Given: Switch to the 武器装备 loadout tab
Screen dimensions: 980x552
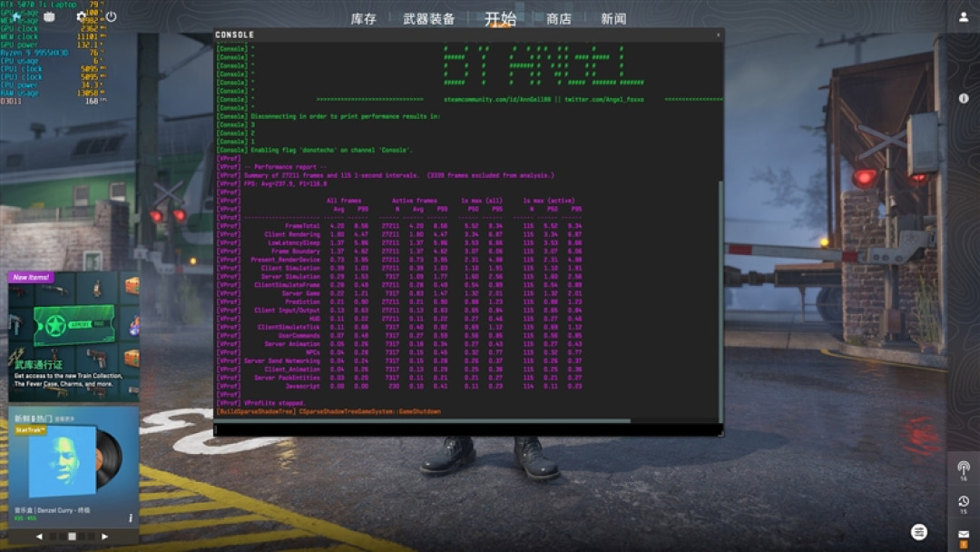Looking at the screenshot, I should click(428, 19).
